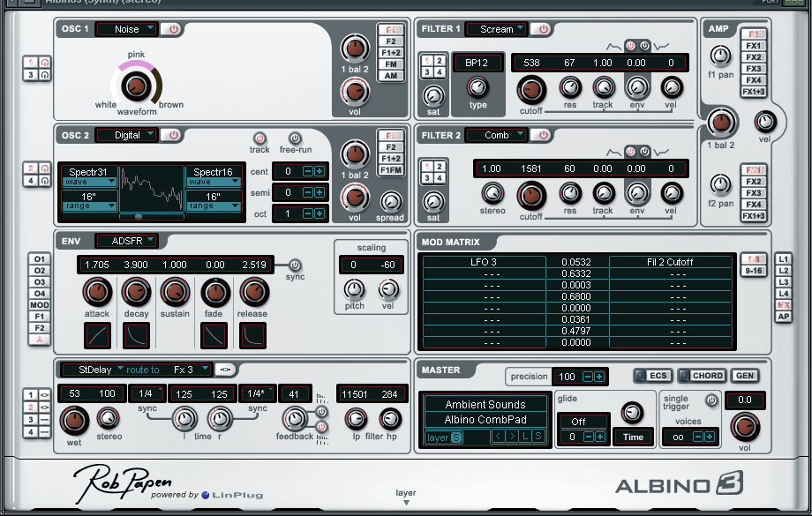Toggle OSC 2 free-run switch
Viewport: 812px width, 516px height.
[295, 138]
